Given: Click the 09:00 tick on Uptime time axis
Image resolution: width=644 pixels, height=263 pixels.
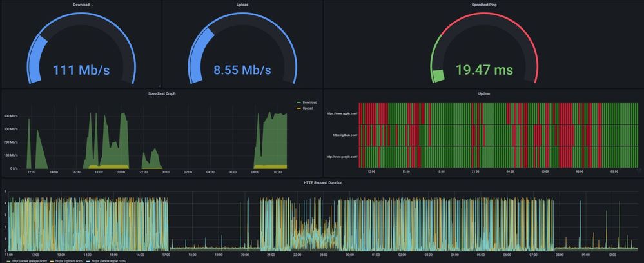Looking at the screenshot, I should (x=614, y=171).
